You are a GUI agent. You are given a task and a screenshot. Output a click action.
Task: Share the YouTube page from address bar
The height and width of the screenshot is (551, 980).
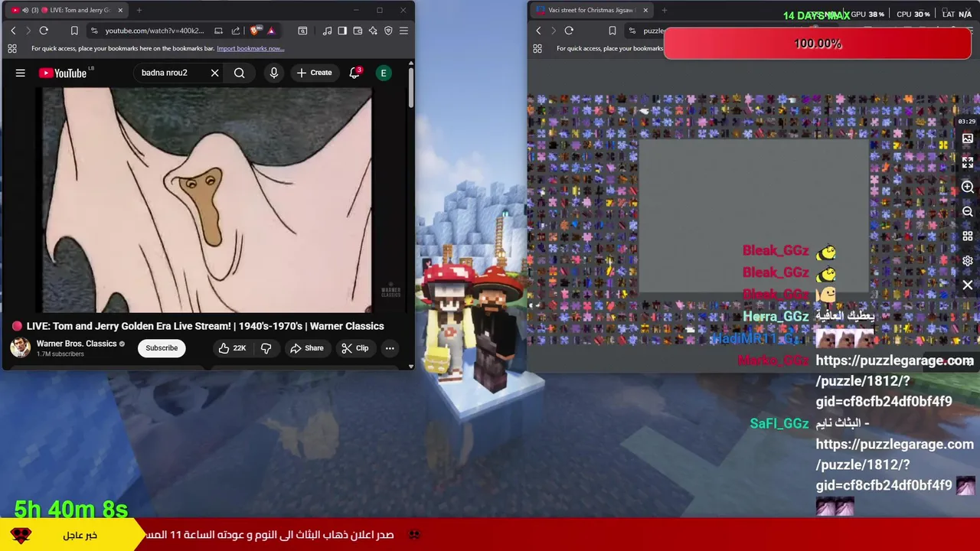pos(236,31)
